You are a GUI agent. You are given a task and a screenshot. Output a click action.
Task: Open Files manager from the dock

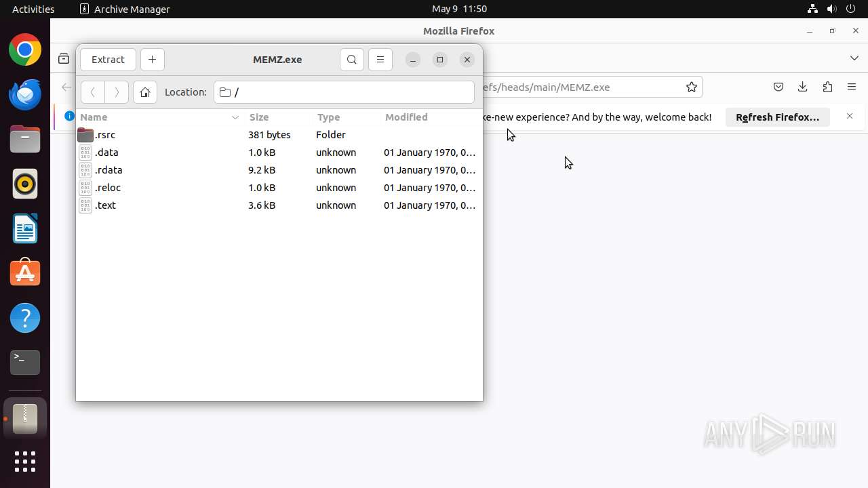(x=25, y=139)
